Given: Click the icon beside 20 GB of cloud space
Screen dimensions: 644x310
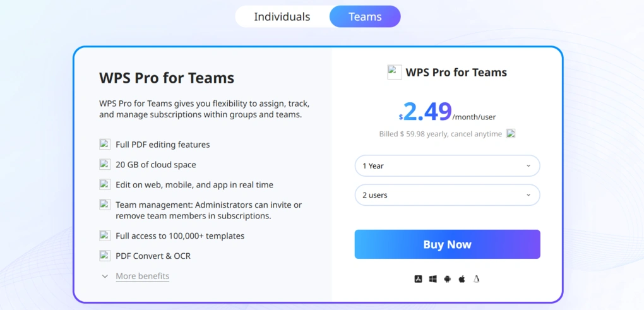Looking at the screenshot, I should (x=105, y=164).
